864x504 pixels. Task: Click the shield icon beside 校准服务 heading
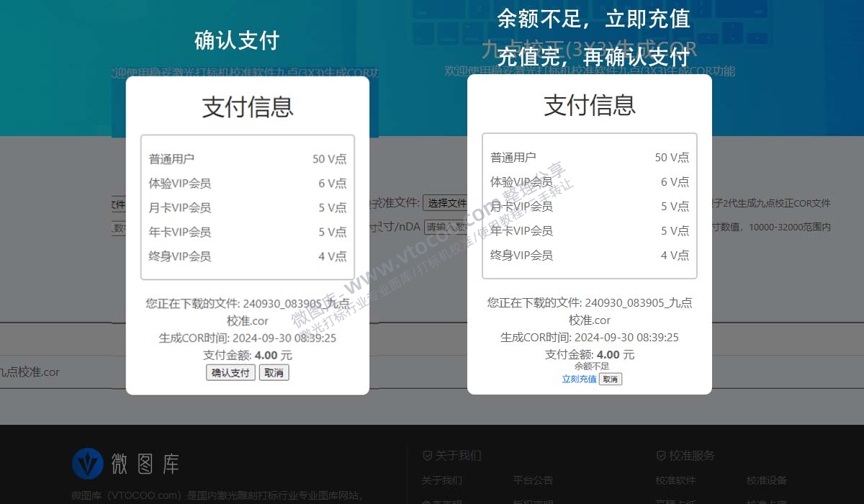(x=660, y=455)
